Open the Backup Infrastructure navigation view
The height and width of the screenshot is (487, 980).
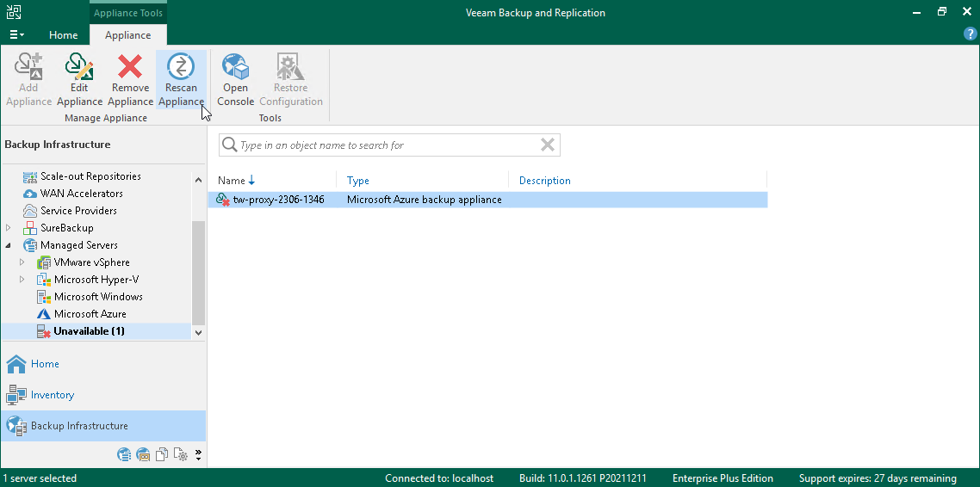103,426
